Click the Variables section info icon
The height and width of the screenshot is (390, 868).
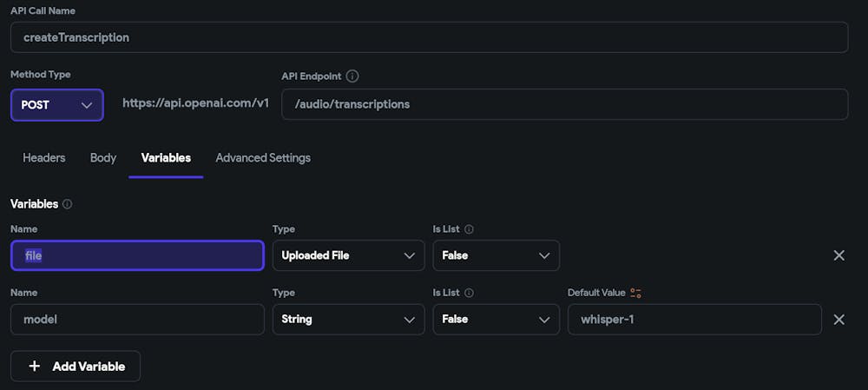68,204
